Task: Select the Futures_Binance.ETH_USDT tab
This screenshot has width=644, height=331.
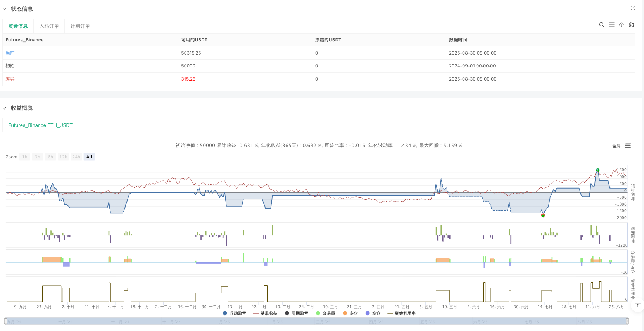Action: point(40,125)
